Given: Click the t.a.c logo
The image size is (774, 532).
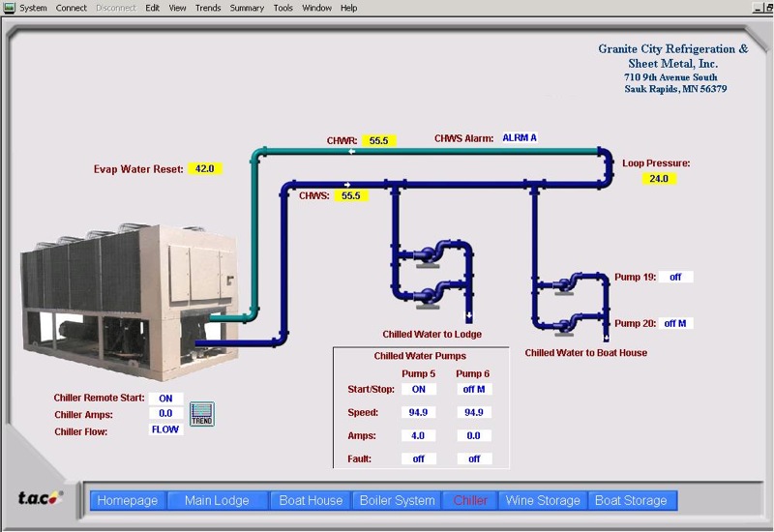Looking at the screenshot, I should tap(41, 498).
